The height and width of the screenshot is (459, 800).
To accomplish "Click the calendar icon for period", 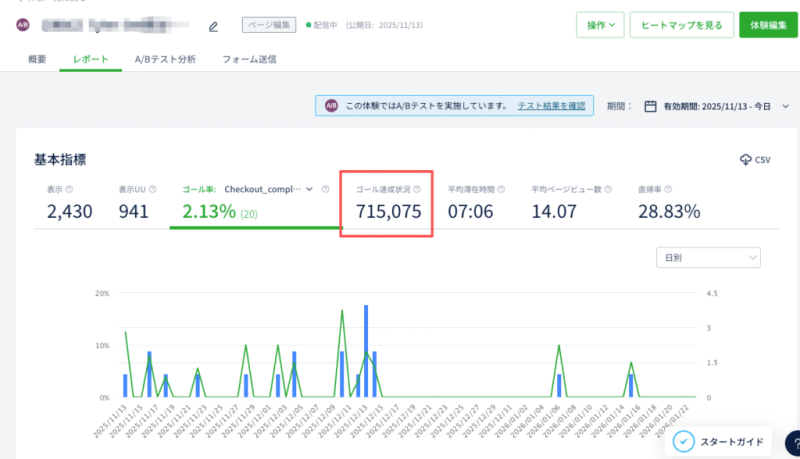I will click(650, 106).
